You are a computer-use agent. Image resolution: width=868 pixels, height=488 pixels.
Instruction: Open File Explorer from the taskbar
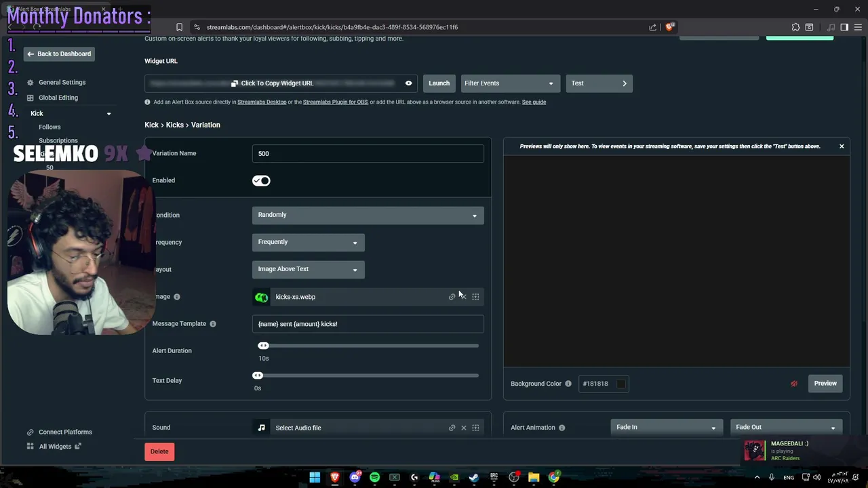point(534,477)
